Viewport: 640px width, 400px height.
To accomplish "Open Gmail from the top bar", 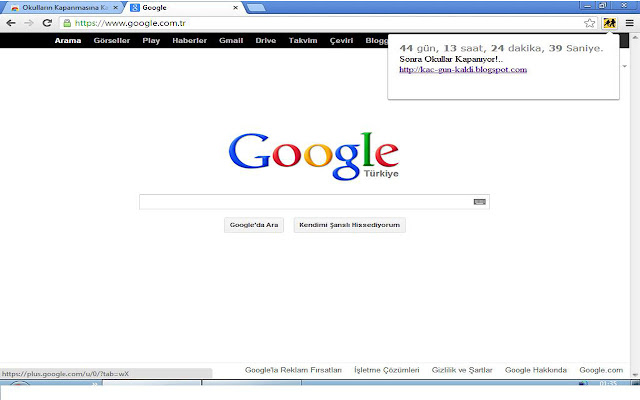I will tap(231, 40).
